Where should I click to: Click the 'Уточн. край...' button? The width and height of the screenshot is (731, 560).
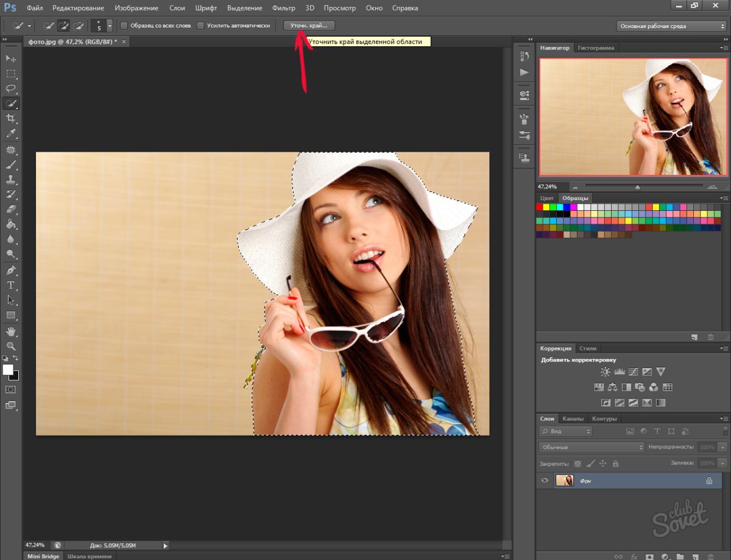[309, 26]
